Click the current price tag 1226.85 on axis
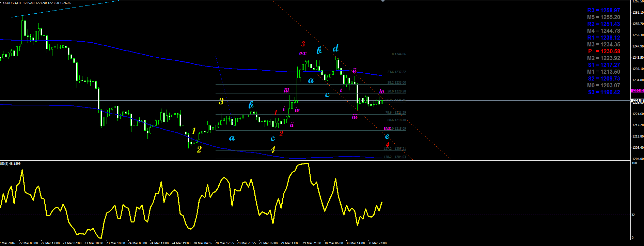644x246 pixels. [638, 101]
